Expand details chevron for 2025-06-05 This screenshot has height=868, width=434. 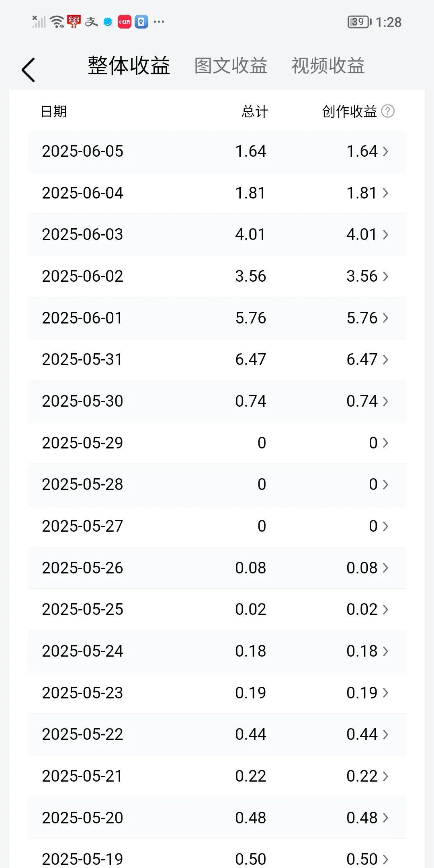point(385,151)
